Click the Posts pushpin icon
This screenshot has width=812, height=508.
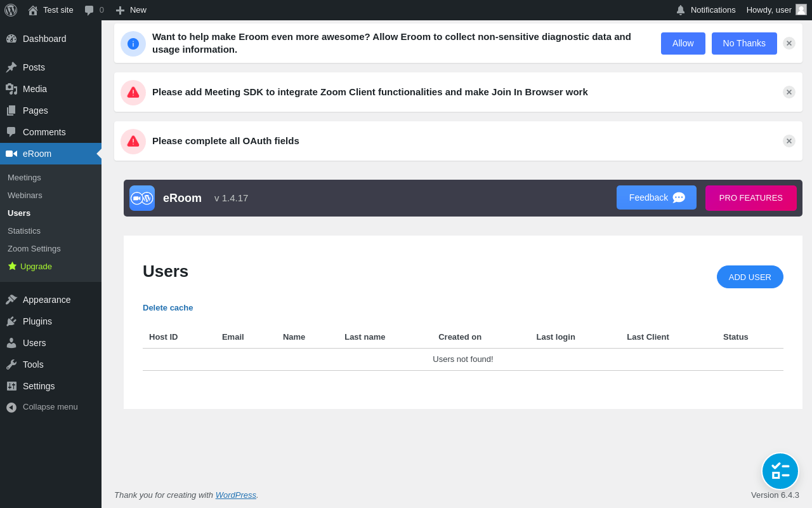11,67
